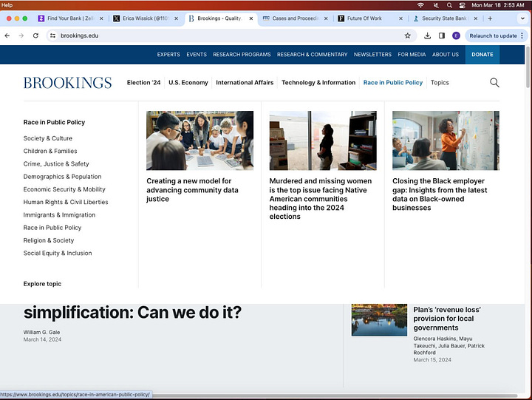532x400 pixels.
Task: Open RESEARCH & COMMENTARY navigation item
Action: (x=312, y=55)
